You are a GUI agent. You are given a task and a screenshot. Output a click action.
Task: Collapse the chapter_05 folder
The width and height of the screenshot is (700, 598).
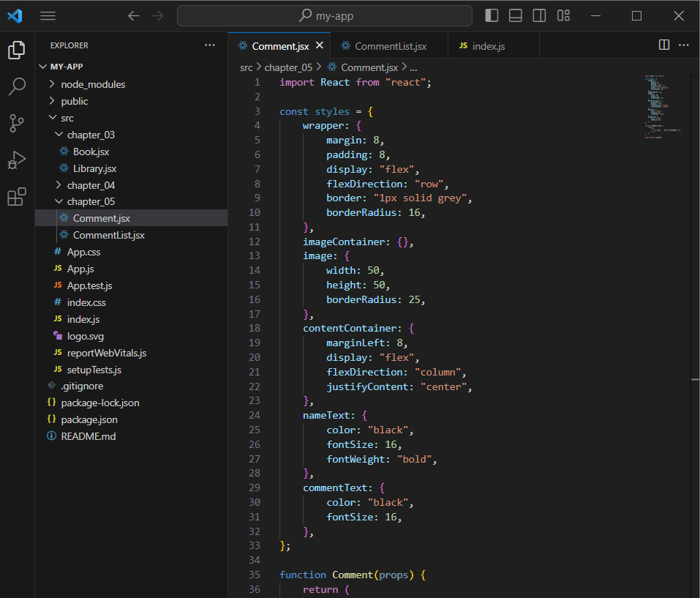point(90,201)
